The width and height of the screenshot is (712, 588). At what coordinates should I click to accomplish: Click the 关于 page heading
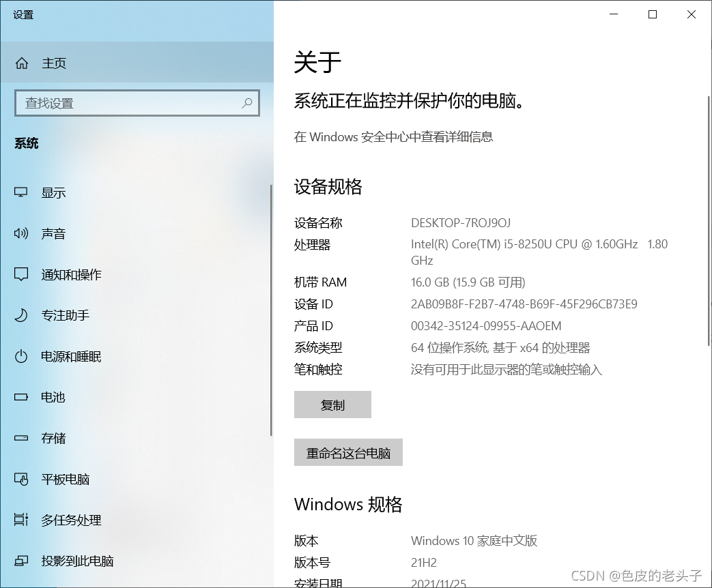point(317,61)
